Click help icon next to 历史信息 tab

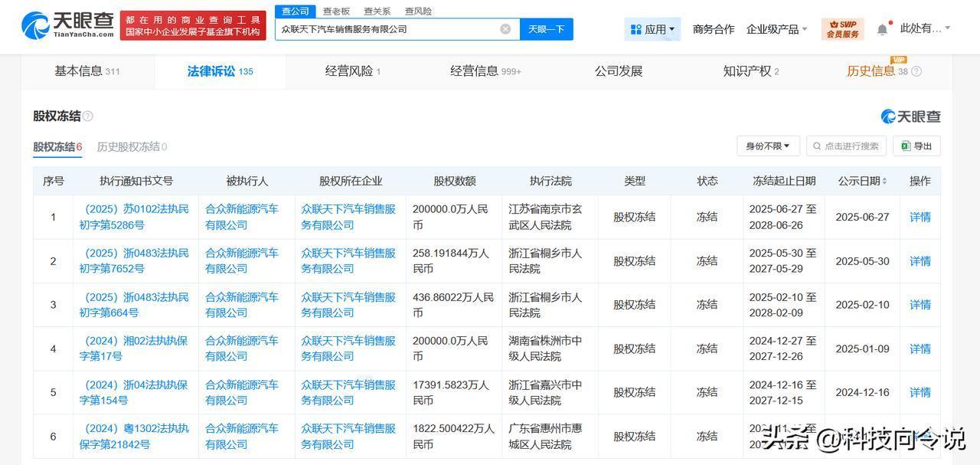click(x=916, y=71)
